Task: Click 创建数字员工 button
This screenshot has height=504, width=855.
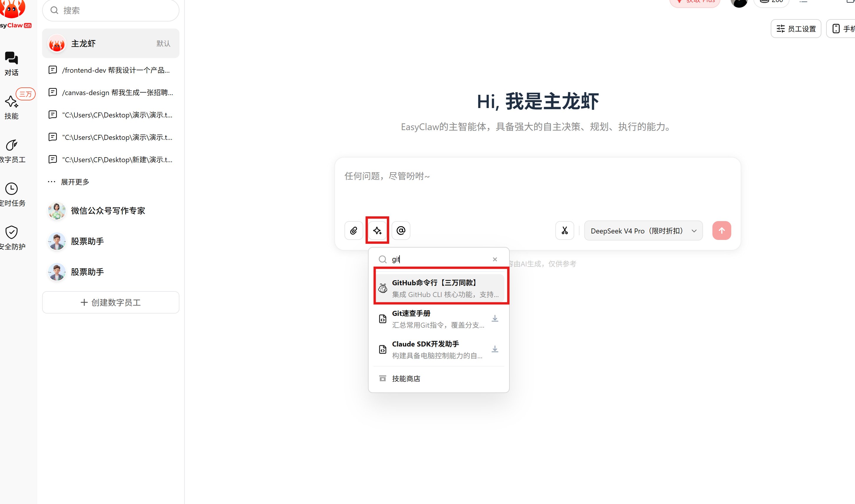Action: pyautogui.click(x=110, y=302)
